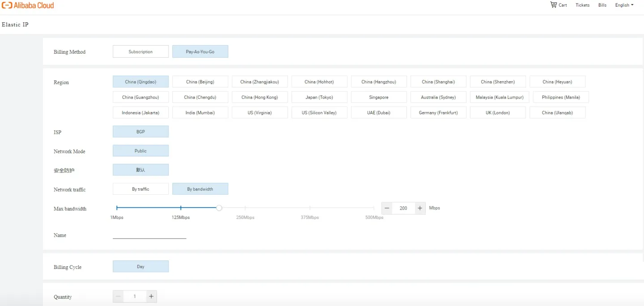Increase Quantity with plus button
Image resolution: width=644 pixels, height=306 pixels.
pyautogui.click(x=151, y=296)
